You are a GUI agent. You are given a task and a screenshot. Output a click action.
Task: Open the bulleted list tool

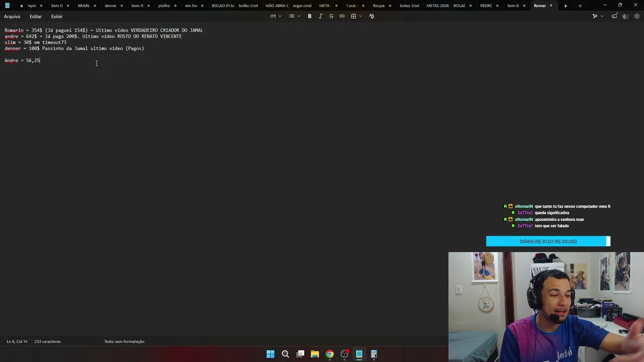pos(291,16)
